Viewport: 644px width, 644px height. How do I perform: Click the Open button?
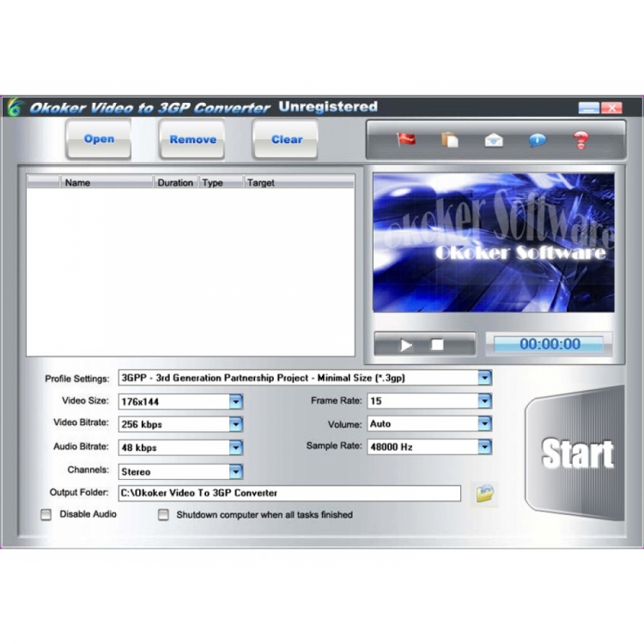click(99, 139)
